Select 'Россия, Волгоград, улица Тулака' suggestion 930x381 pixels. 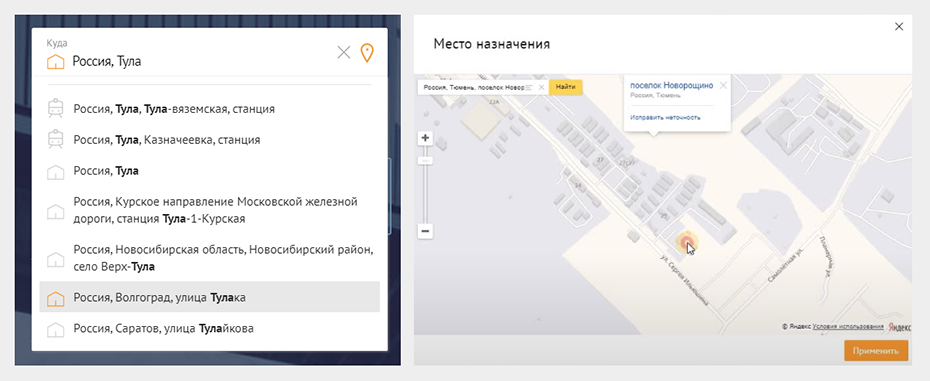point(209,297)
